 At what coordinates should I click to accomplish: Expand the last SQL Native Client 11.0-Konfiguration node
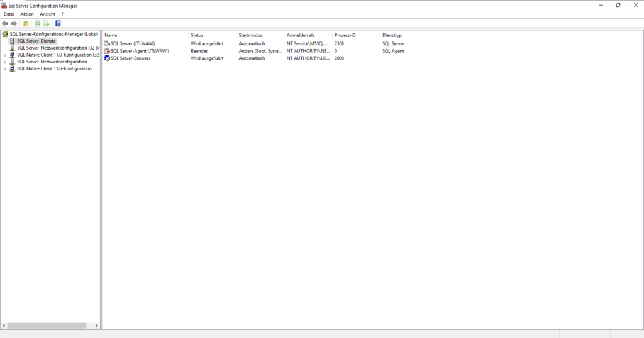click(x=4, y=69)
